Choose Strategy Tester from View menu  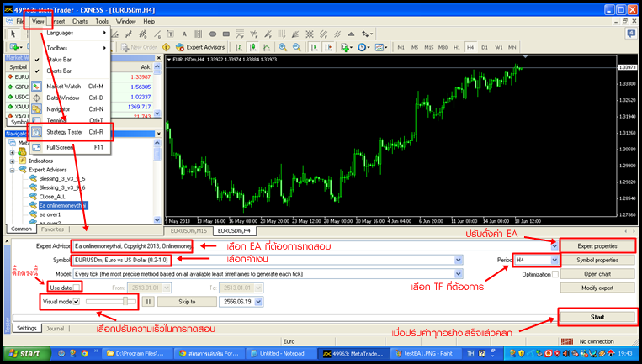pos(71,132)
